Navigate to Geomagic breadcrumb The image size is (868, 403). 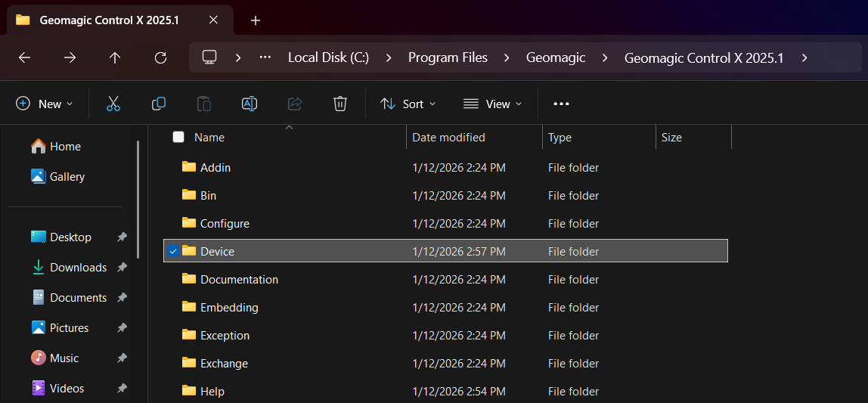(x=556, y=57)
